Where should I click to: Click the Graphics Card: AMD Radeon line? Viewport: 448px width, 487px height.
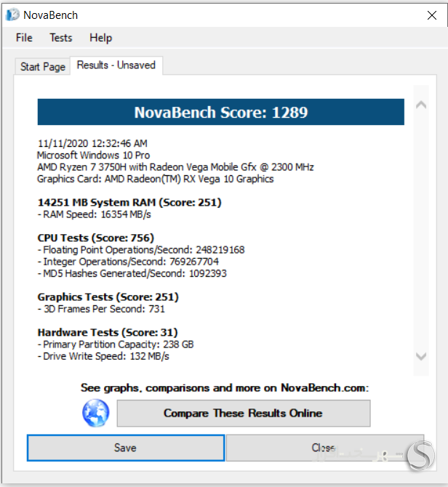[x=156, y=179]
